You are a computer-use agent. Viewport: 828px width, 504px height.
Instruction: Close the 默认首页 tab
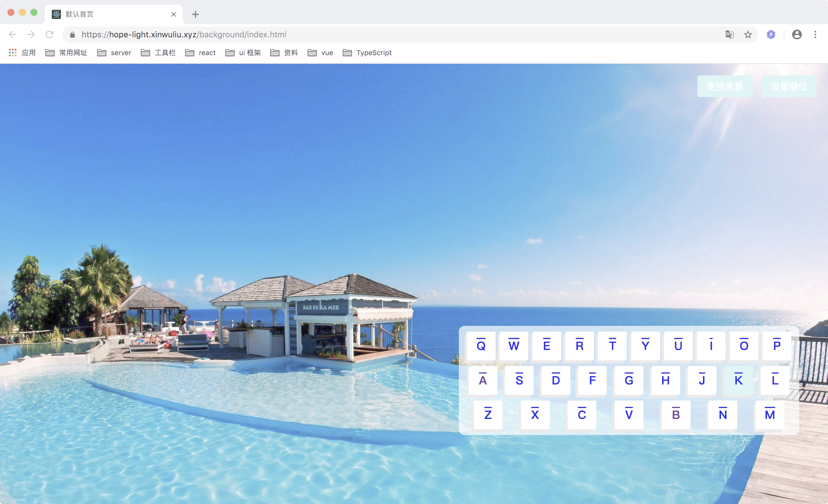(x=173, y=14)
